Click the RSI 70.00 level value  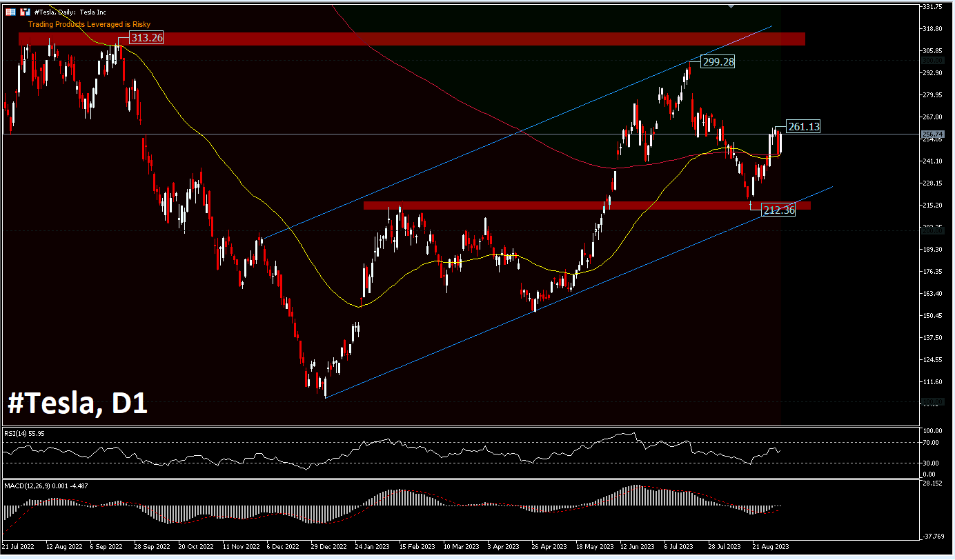click(x=931, y=443)
